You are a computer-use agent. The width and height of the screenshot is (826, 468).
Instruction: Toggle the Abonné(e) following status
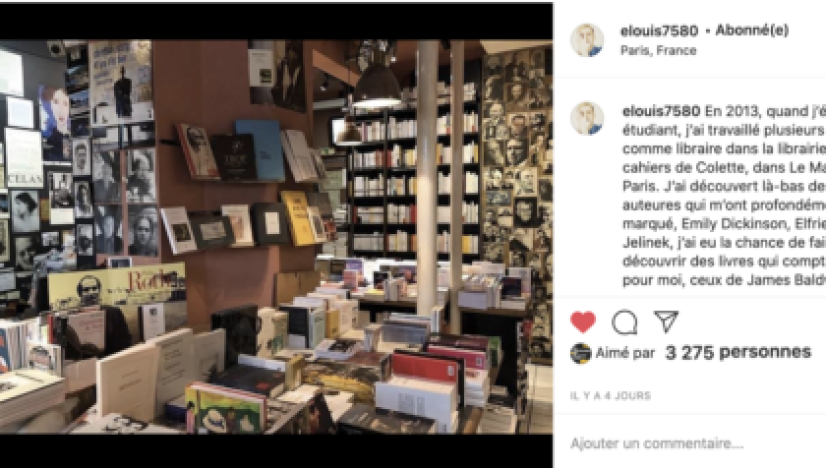pyautogui.click(x=752, y=31)
